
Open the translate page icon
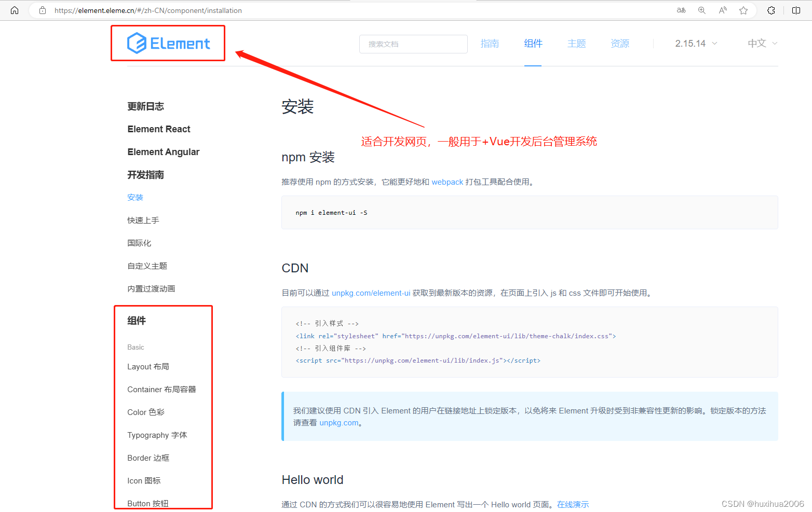click(681, 10)
